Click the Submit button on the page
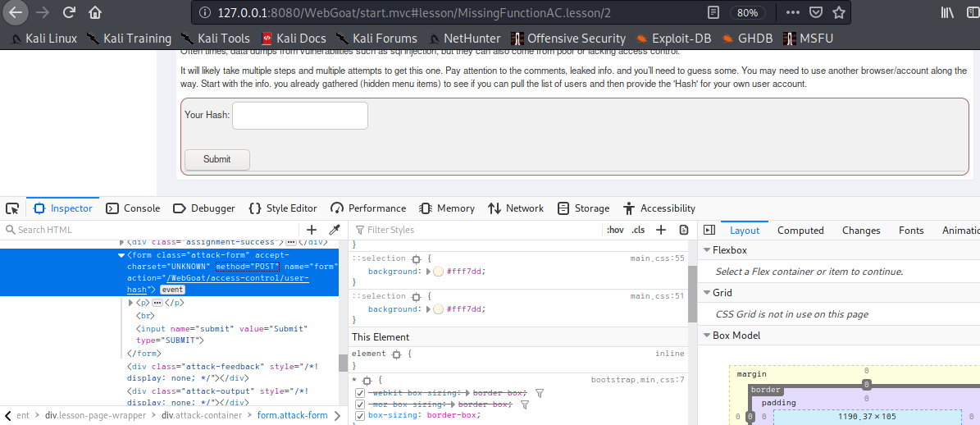This screenshot has width=980, height=425. coord(217,159)
